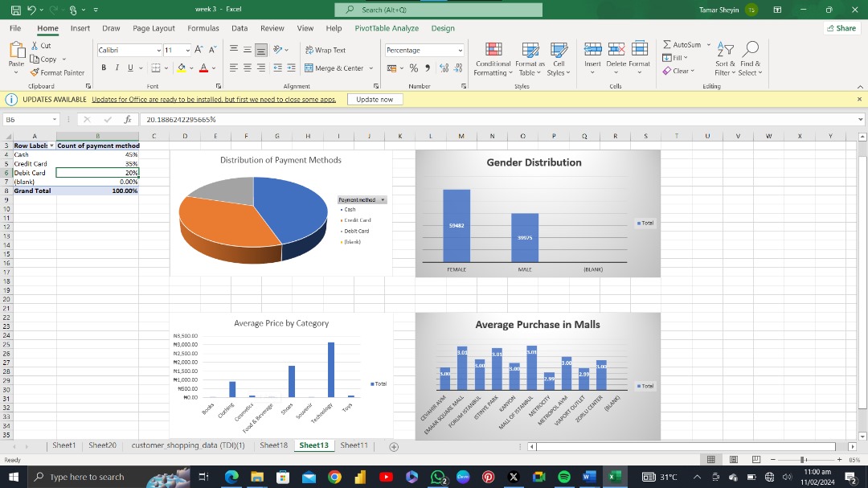868x488 pixels.
Task: Open the font name dropdown Calibri
Action: (158, 51)
